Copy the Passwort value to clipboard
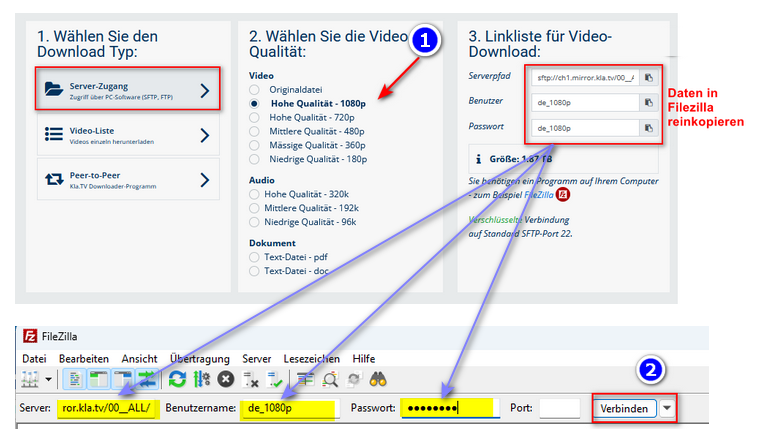The height and width of the screenshot is (429, 763). pyautogui.click(x=649, y=127)
